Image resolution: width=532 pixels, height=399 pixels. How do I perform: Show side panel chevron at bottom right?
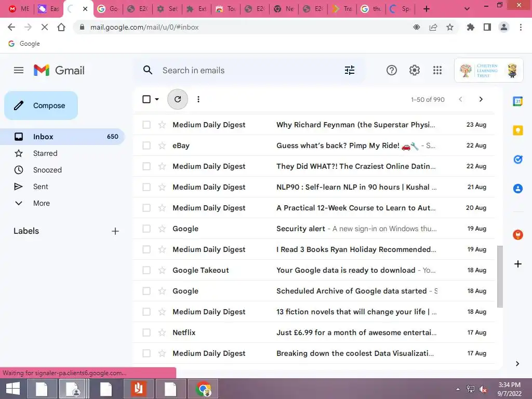coord(517,364)
